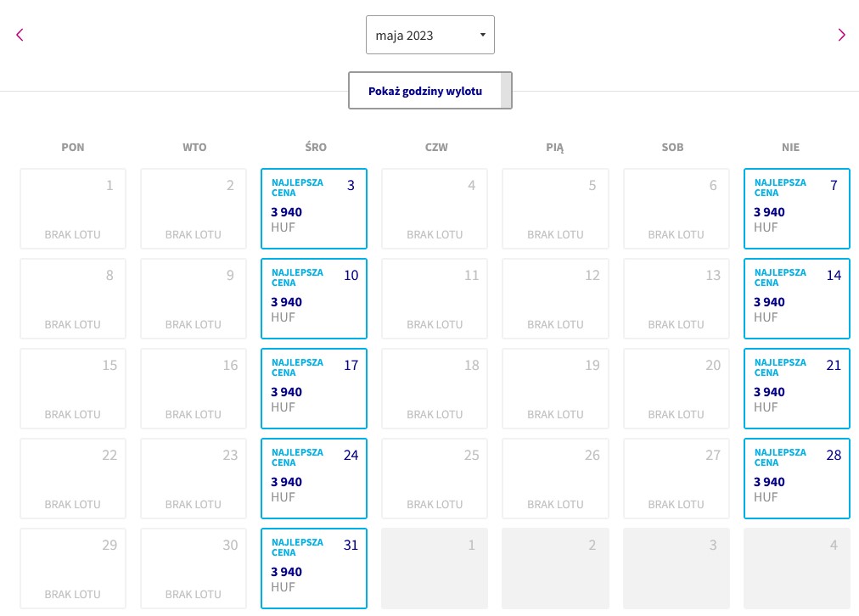This screenshot has width=859, height=616.
Task: Click the no-flight cell for 20 May
Action: click(x=676, y=389)
